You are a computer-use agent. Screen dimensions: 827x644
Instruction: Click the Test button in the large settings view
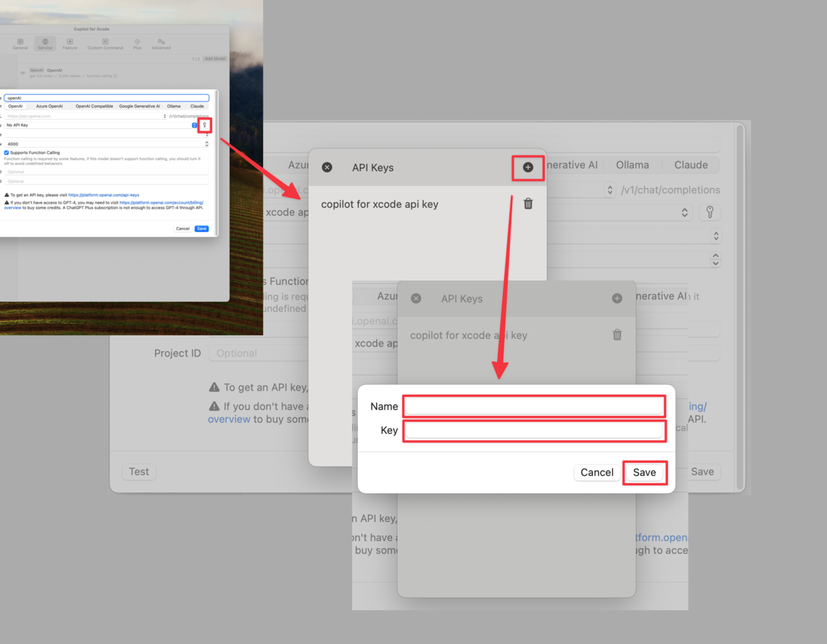tap(139, 472)
